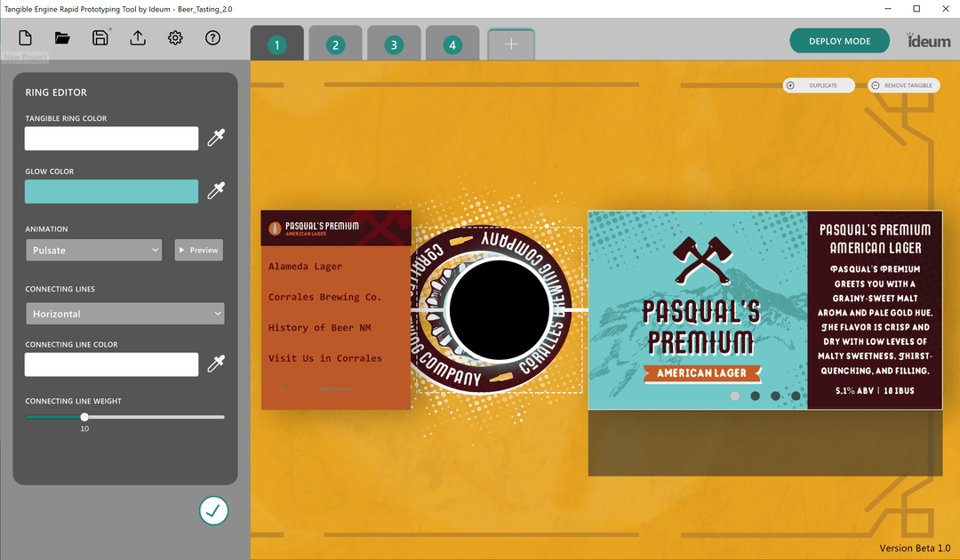Enter Deploy Mode
This screenshot has width=960, height=560.
click(839, 40)
